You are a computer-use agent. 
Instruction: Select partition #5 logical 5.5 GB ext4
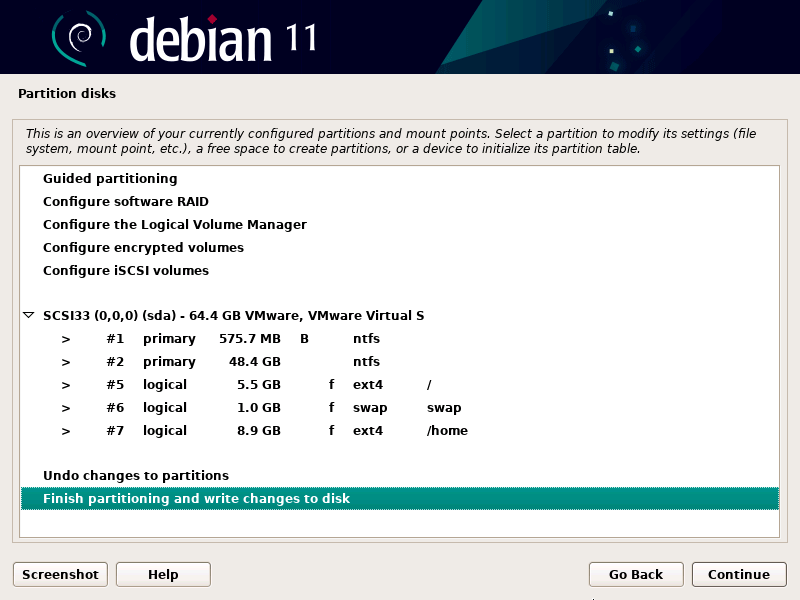pyautogui.click(x=399, y=385)
